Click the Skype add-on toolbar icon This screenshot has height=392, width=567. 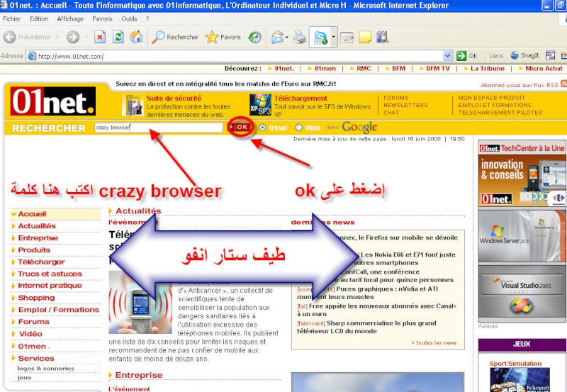(320, 38)
